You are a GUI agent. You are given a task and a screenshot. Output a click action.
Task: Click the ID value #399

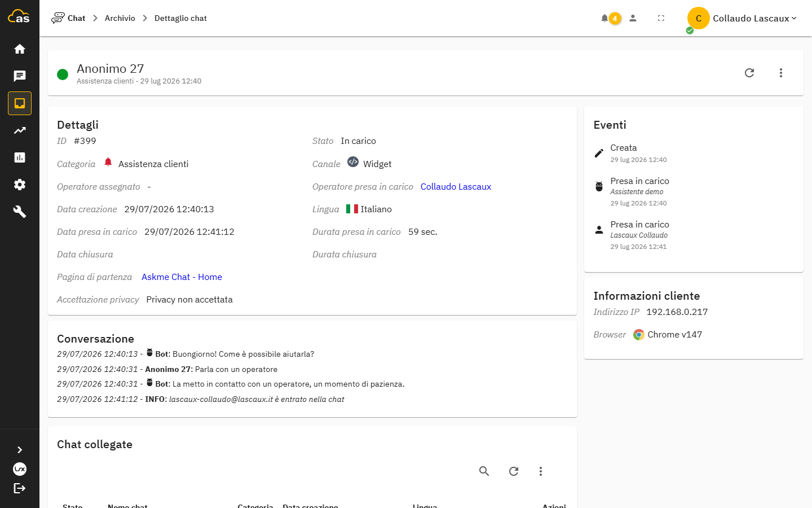tap(85, 141)
